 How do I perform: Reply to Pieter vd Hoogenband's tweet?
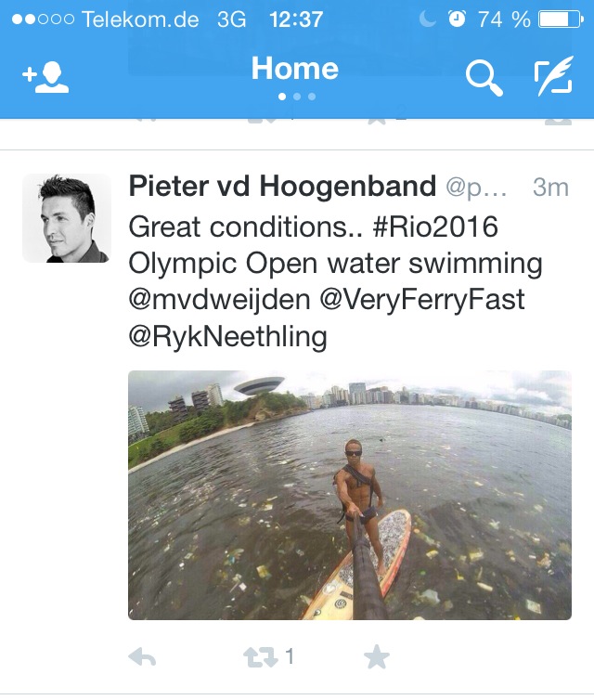pyautogui.click(x=142, y=658)
